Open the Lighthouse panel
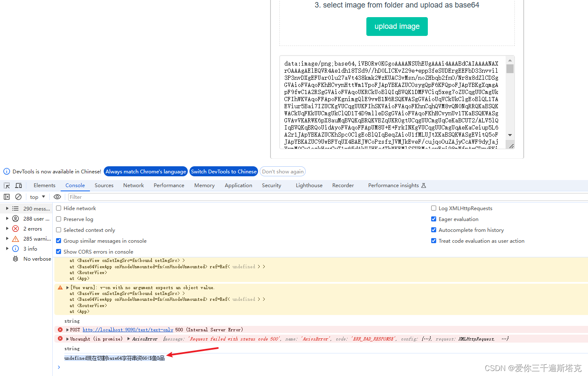Image resolution: width=588 pixels, height=376 pixels. click(309, 185)
